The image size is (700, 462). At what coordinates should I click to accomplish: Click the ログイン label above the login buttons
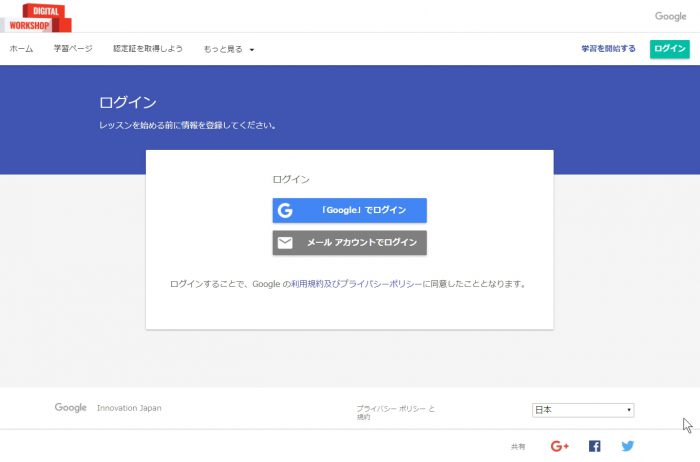291,179
